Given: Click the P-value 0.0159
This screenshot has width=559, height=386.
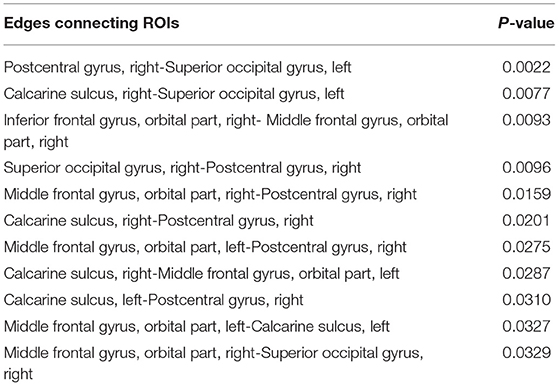Looking at the screenshot, I should [x=527, y=194].
